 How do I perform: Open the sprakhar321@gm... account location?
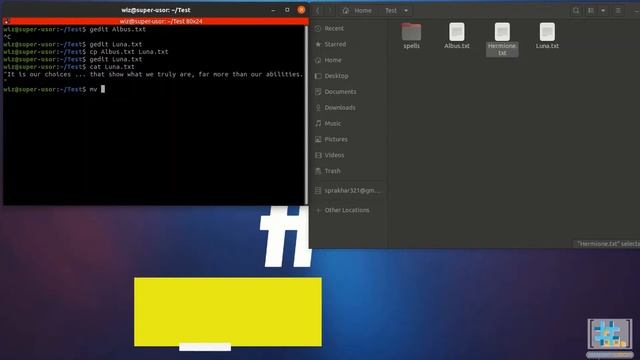347,191
